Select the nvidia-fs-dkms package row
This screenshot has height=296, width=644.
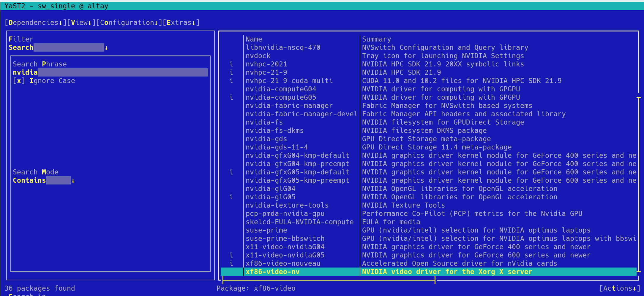click(x=428, y=131)
